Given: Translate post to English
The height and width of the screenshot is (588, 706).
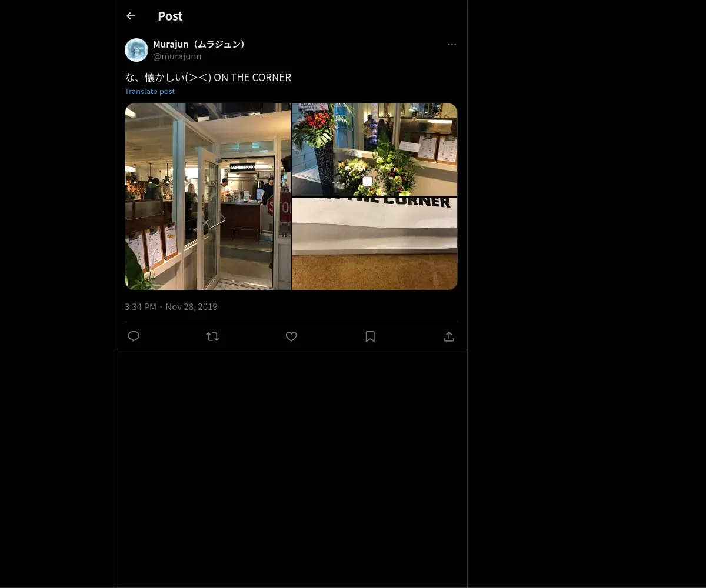Looking at the screenshot, I should tap(149, 91).
